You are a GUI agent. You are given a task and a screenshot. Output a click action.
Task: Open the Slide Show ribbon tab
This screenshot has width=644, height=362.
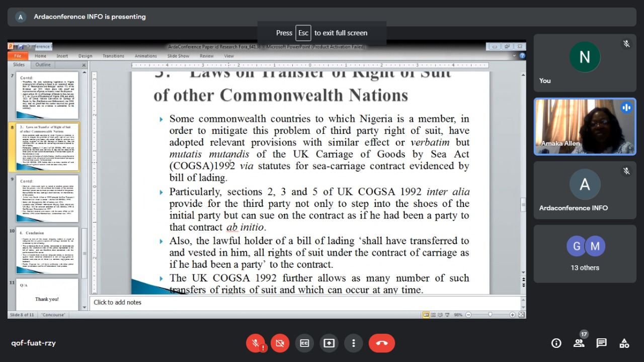pyautogui.click(x=178, y=56)
